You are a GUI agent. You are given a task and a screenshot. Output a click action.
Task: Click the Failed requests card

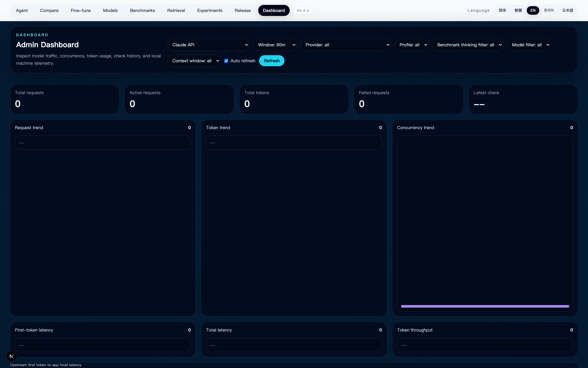(408, 99)
